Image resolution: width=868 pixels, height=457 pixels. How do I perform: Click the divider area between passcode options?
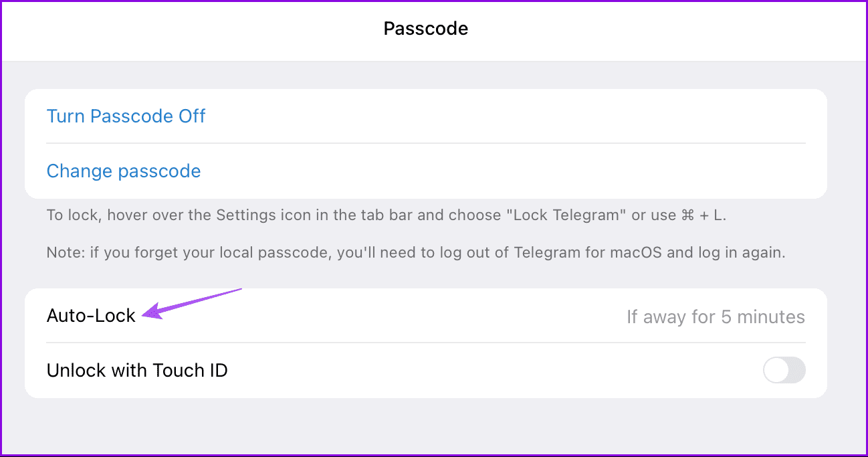click(426, 143)
